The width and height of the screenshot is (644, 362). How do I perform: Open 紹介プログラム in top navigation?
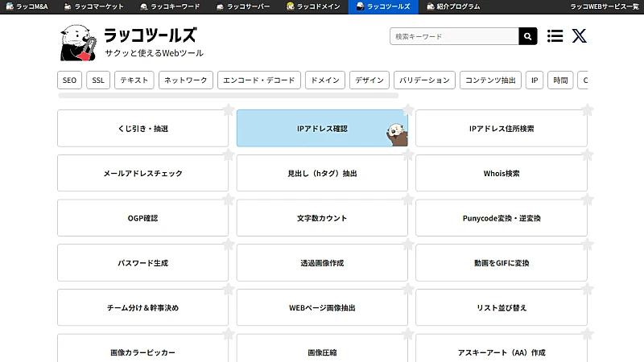[453, 6]
